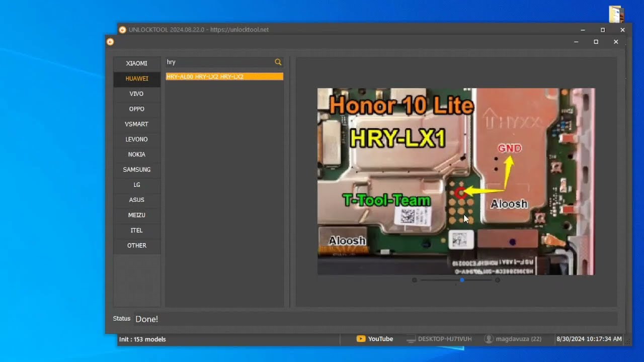
Task: Click the user avatar icon beside magdavuza
Action: click(x=489, y=339)
